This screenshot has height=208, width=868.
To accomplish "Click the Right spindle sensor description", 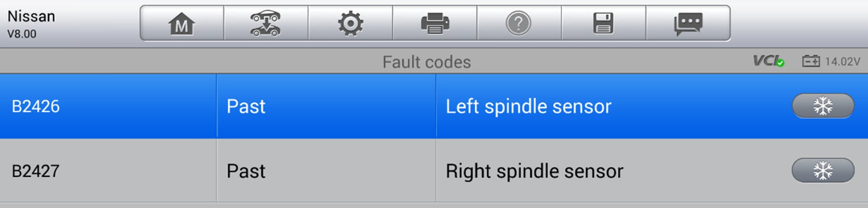I will coord(534,171).
